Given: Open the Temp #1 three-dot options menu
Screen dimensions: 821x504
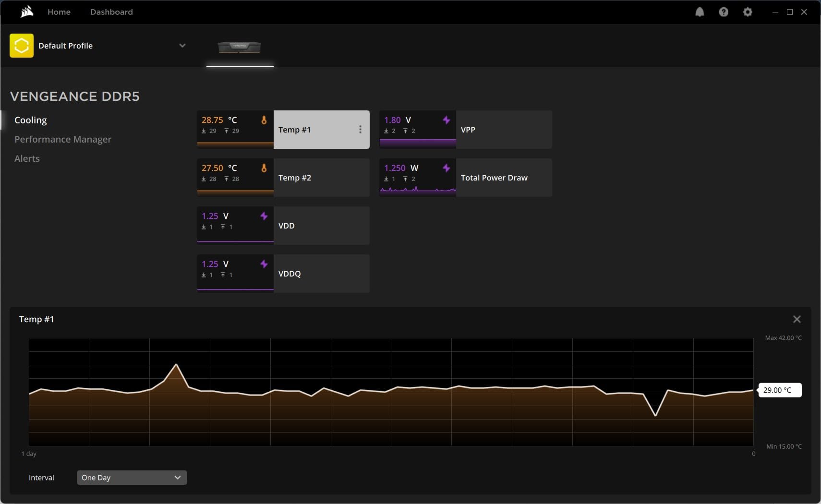Looking at the screenshot, I should [x=360, y=130].
